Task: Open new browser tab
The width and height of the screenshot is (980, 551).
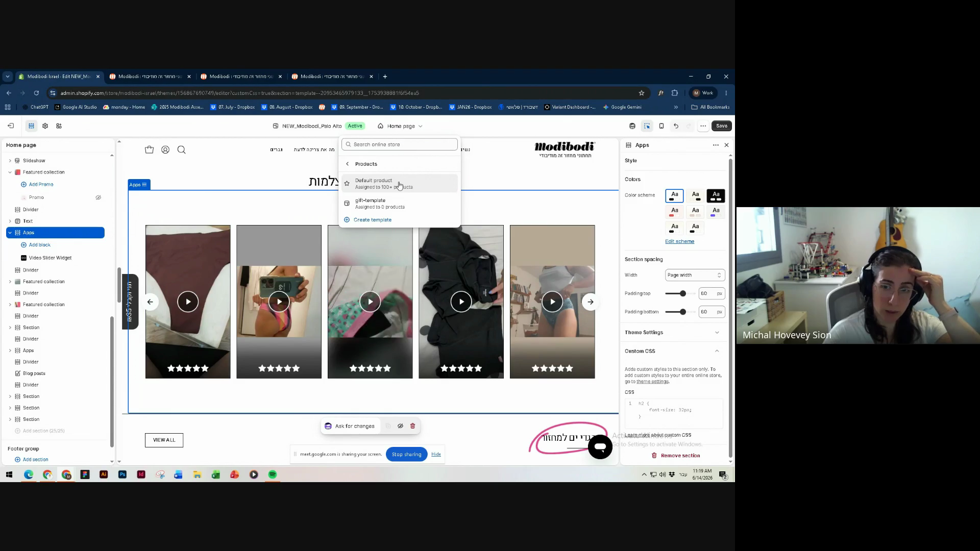Action: [385, 77]
